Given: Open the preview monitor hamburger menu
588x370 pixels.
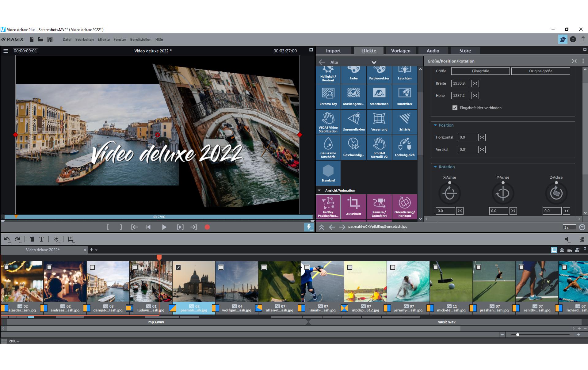Looking at the screenshot, I should 6,51.
